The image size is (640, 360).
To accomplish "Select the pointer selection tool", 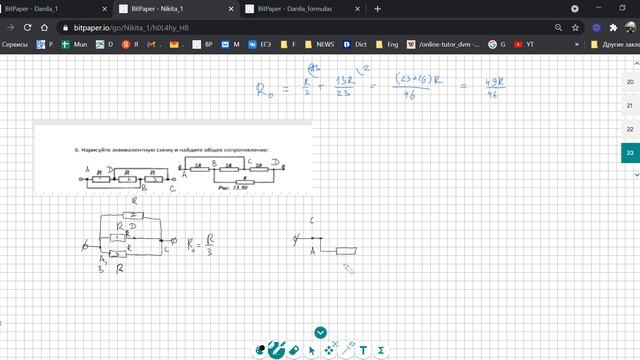I will [312, 350].
